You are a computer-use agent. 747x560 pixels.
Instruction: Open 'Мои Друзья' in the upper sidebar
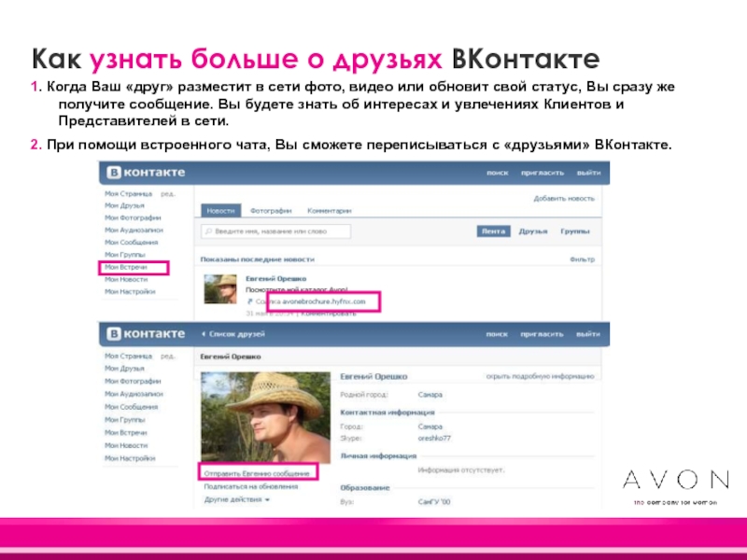pyautogui.click(x=124, y=205)
